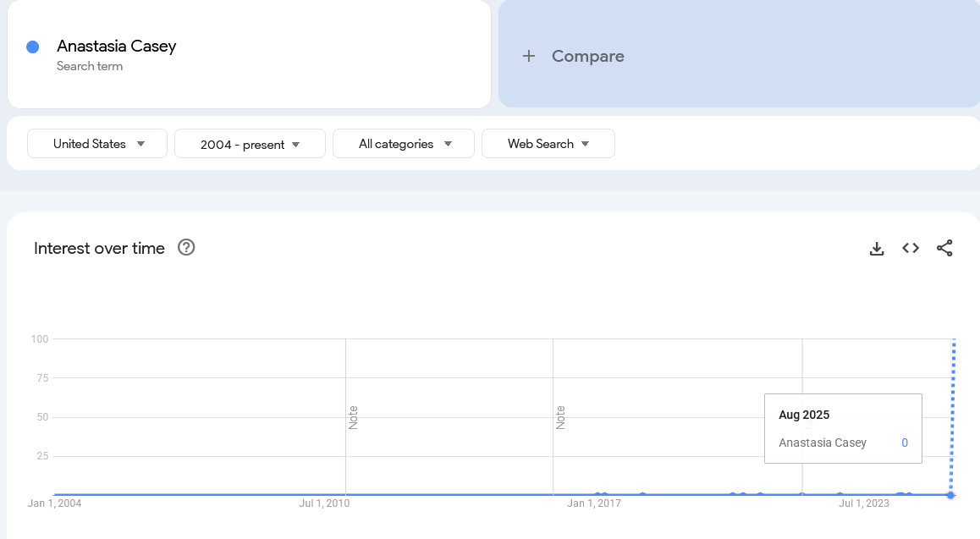Screen dimensions: 980x539
Task: Open the Web Search type dropdown
Action: (x=548, y=144)
